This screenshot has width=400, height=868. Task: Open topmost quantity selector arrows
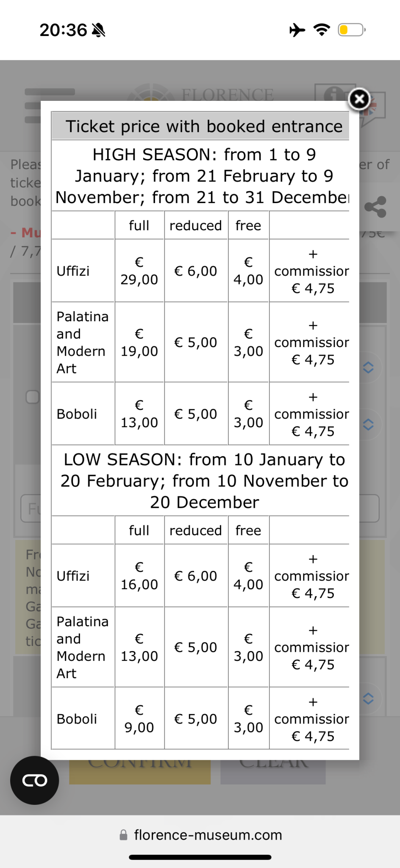pyautogui.click(x=368, y=367)
